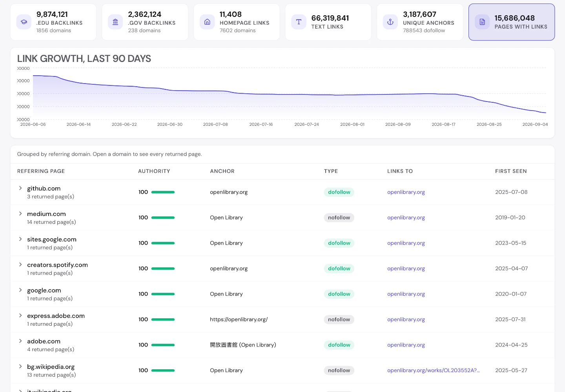The image size is (565, 392).
Task: Open the openlibrary.org link in adobe.com row
Action: (x=406, y=345)
